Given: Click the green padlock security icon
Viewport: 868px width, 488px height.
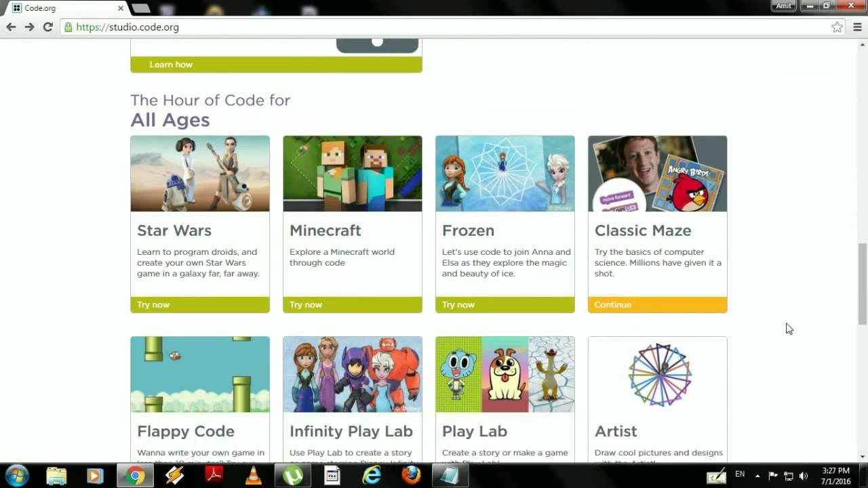Looking at the screenshot, I should coord(67,27).
